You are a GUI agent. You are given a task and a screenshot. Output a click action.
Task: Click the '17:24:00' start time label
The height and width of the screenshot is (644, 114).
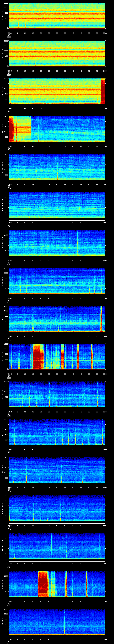9,109
